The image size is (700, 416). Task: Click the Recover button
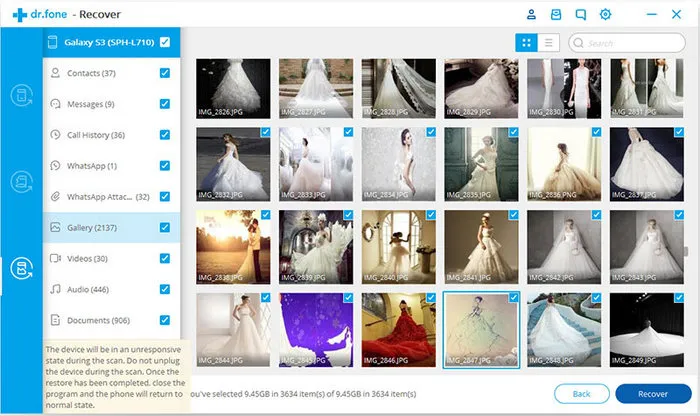[x=653, y=394]
